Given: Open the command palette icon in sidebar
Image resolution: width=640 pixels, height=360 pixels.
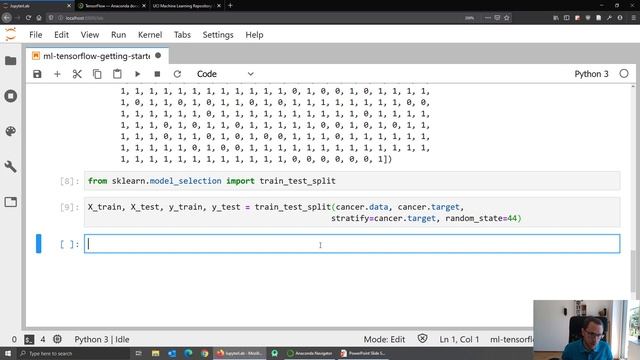Looking at the screenshot, I should (11, 131).
